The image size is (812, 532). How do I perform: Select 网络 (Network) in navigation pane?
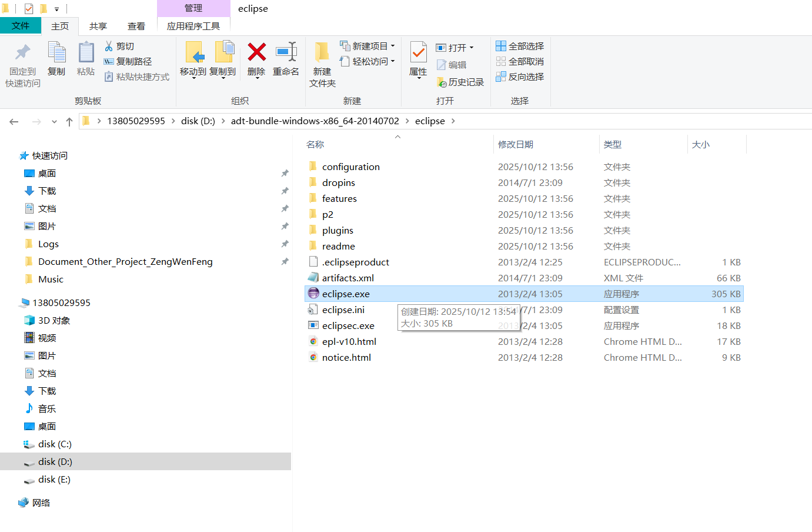point(41,503)
